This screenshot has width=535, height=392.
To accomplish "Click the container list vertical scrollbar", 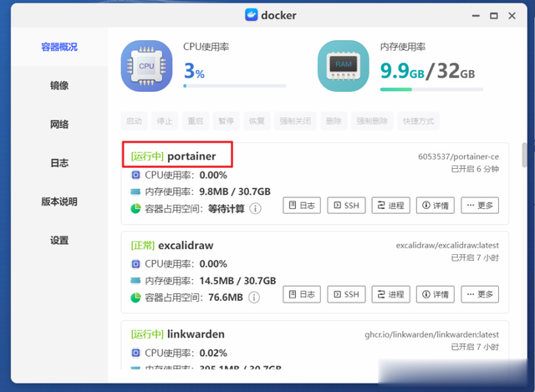I will coord(524,155).
